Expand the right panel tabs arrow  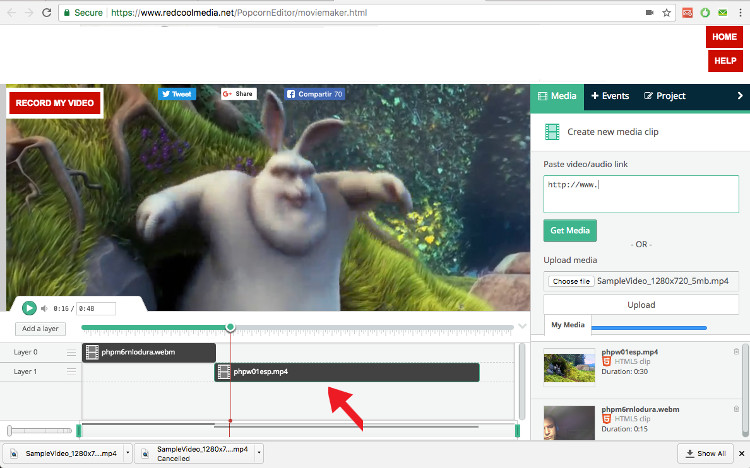point(739,96)
